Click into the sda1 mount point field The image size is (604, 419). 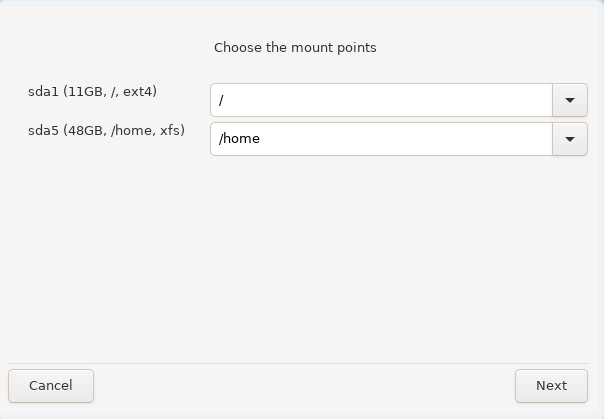[381, 100]
